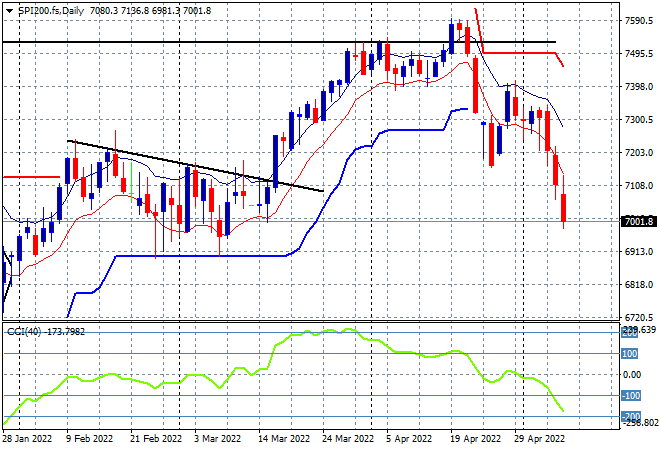
Task: Click the 6818.0 price axis label
Action: pos(639,285)
